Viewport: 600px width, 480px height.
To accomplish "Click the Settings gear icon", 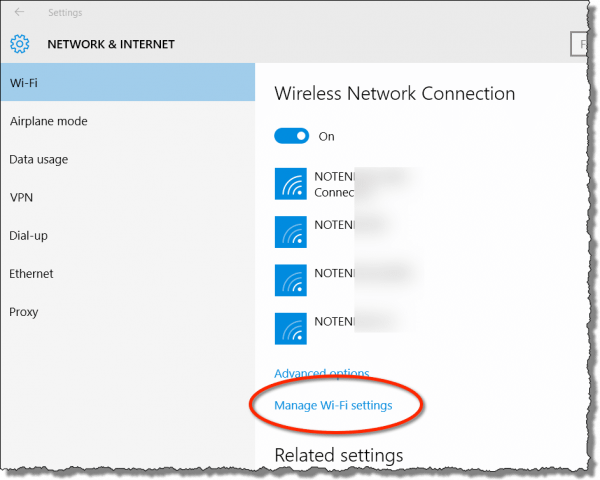I will click(x=20, y=44).
